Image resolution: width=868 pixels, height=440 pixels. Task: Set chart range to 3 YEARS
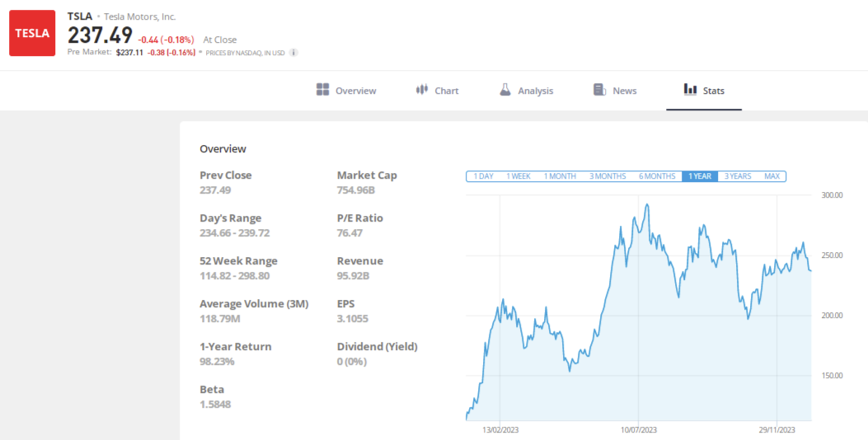[738, 176]
